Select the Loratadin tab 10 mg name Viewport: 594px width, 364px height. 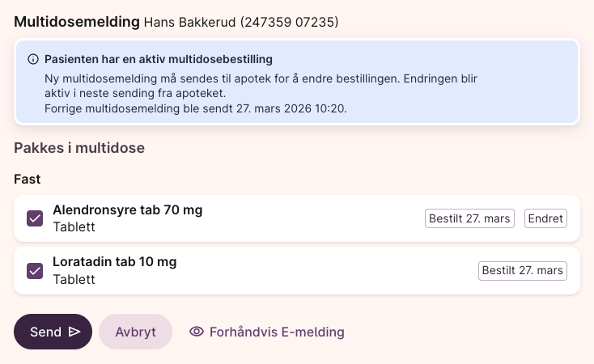114,262
